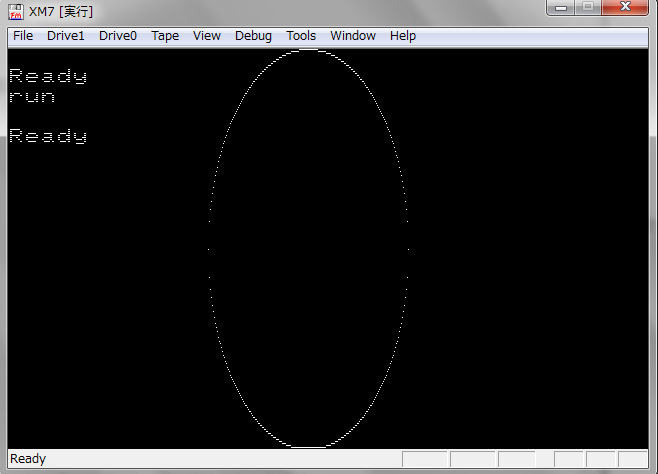Viewport: 658px width, 474px height.
Task: Open the Drive0 menu
Action: tap(118, 36)
